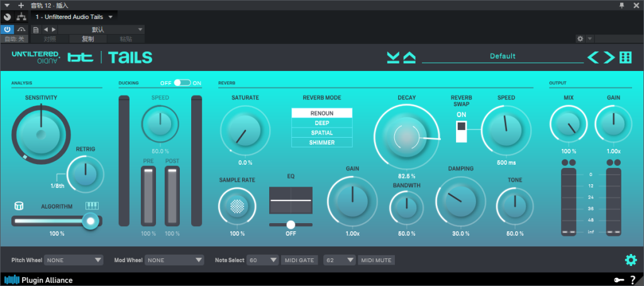Click the add insert plus icon
Screen dimensions: 644x286
click(x=21, y=5)
